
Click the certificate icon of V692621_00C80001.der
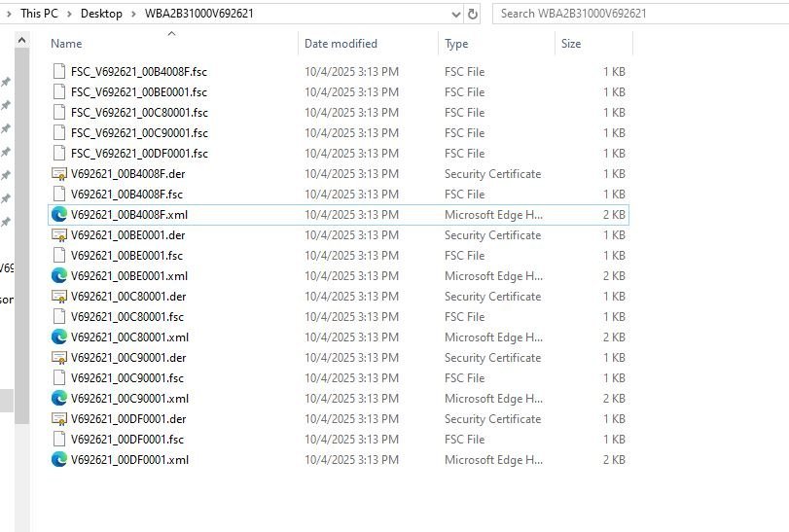pyautogui.click(x=59, y=297)
